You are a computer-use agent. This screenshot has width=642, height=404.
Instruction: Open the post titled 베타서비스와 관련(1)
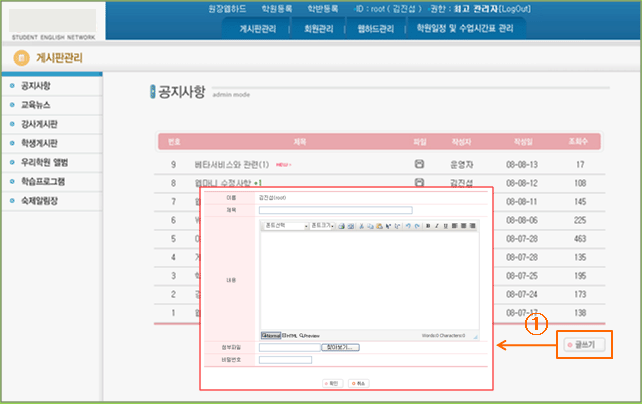click(231, 165)
